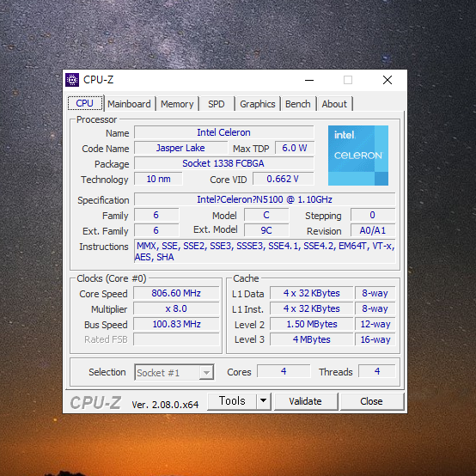
Task: Click the Ext. Family value 6
Action: coord(156,230)
